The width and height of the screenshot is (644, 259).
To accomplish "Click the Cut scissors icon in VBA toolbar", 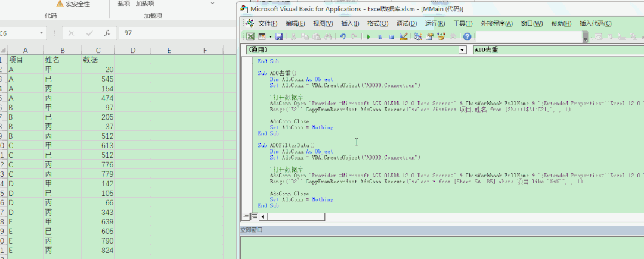I will tap(293, 37).
